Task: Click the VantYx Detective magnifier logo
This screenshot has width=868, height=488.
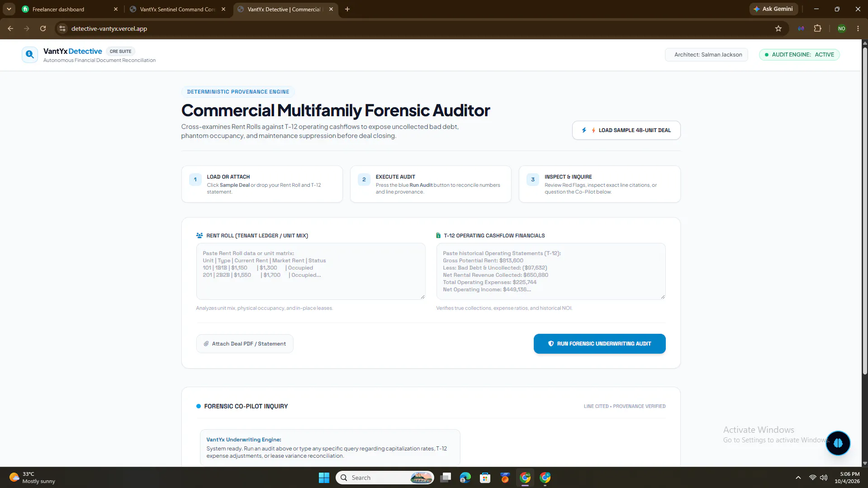Action: tap(30, 55)
